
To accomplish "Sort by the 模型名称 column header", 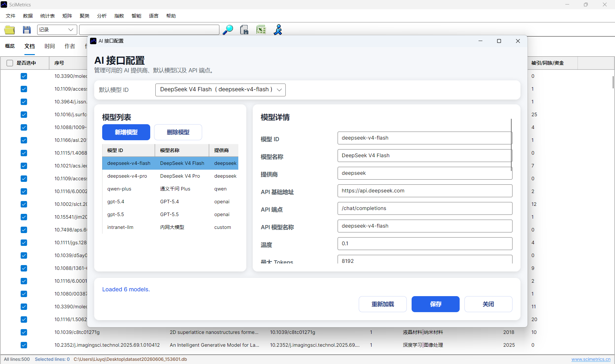I will tap(182, 150).
